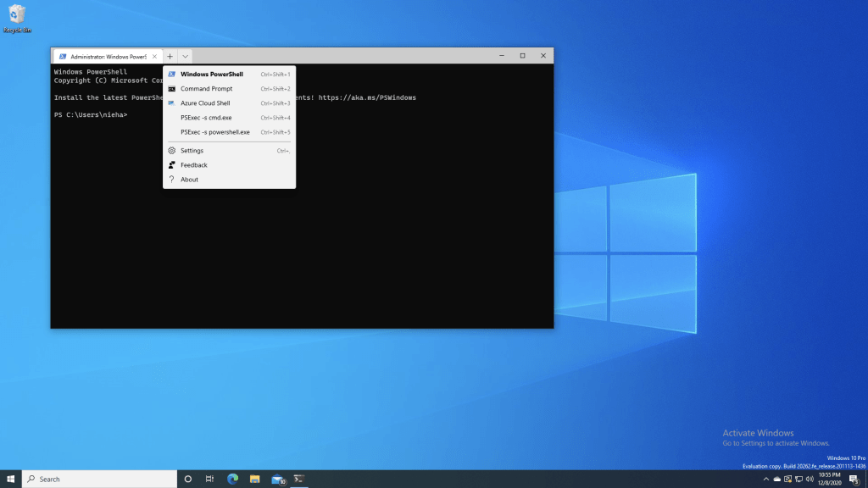Choose PSExec -s cmd.exe profile
Image resolution: width=868 pixels, height=488 pixels.
[206, 118]
